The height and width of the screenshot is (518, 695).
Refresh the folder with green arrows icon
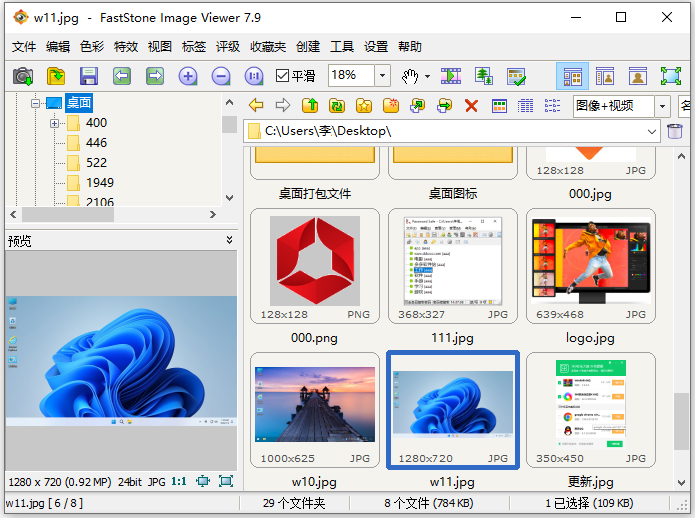pos(337,105)
